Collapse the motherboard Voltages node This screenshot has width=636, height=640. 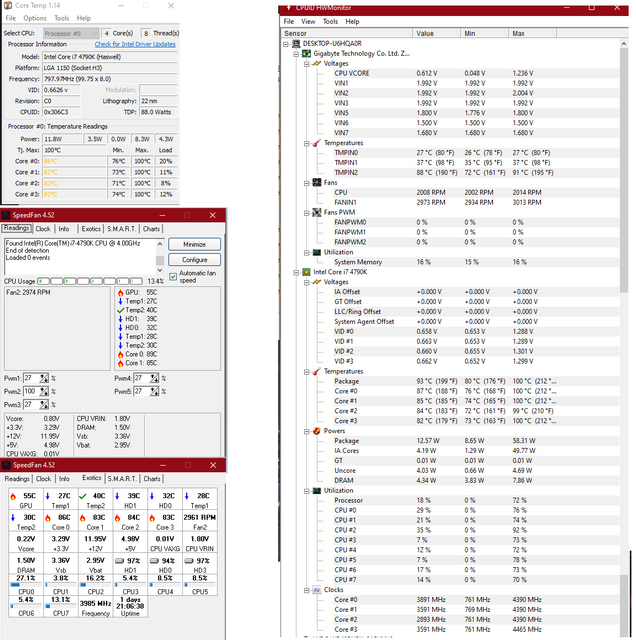tap(307, 64)
